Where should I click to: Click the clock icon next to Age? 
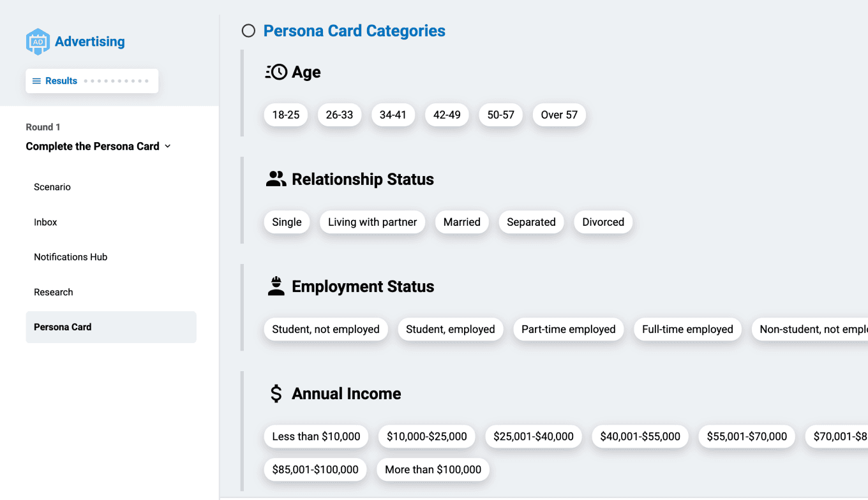tap(276, 72)
